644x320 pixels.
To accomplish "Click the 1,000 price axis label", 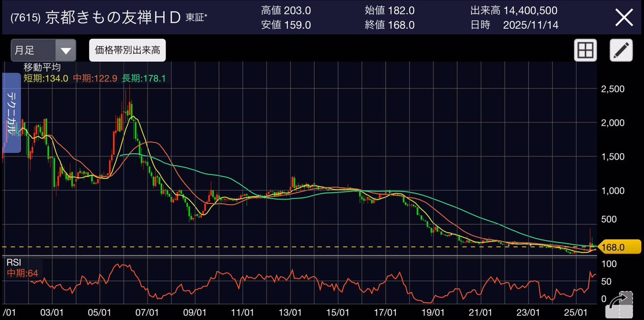I will [x=613, y=190].
